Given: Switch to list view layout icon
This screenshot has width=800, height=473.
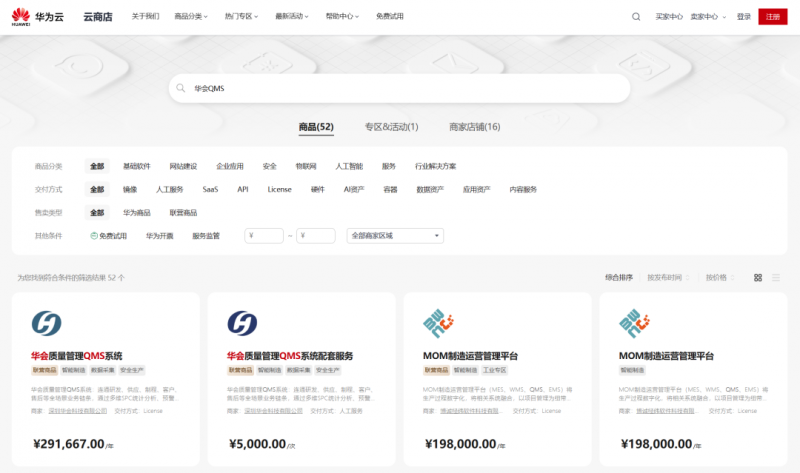Looking at the screenshot, I should (x=776, y=278).
